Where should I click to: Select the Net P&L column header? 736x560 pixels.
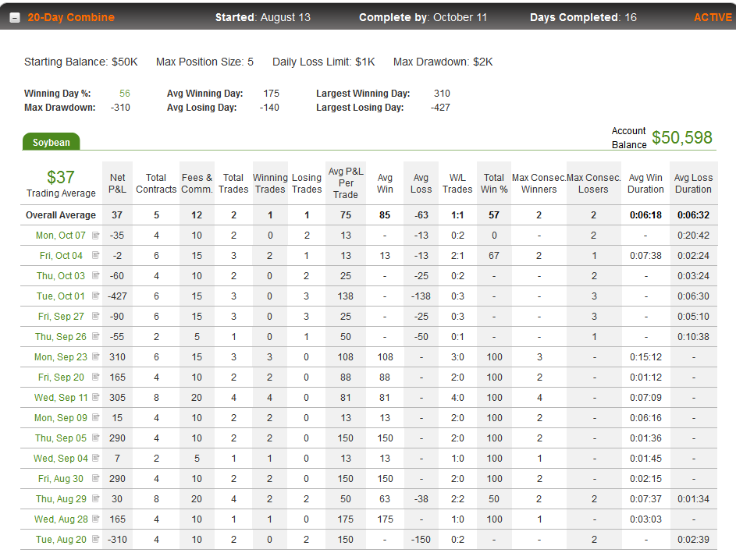(117, 183)
